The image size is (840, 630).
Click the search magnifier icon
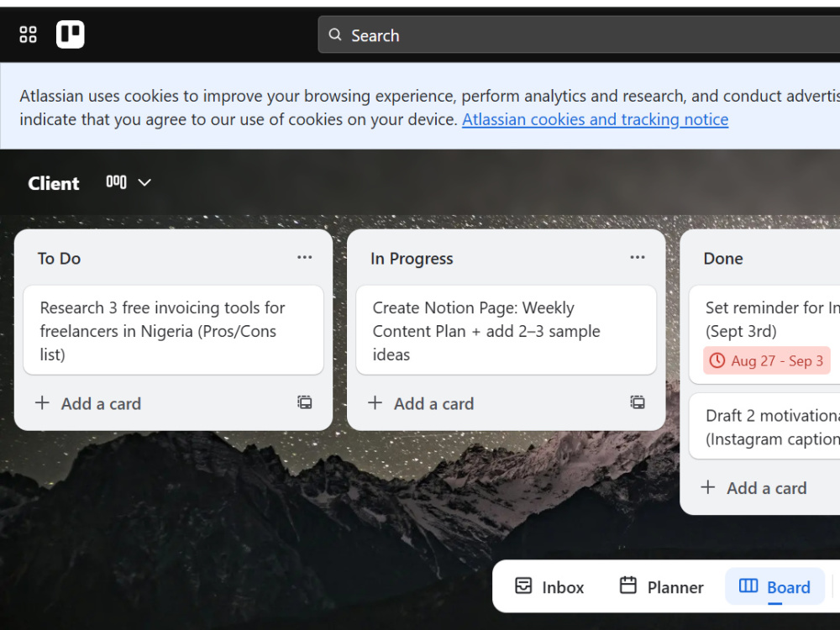pos(335,34)
